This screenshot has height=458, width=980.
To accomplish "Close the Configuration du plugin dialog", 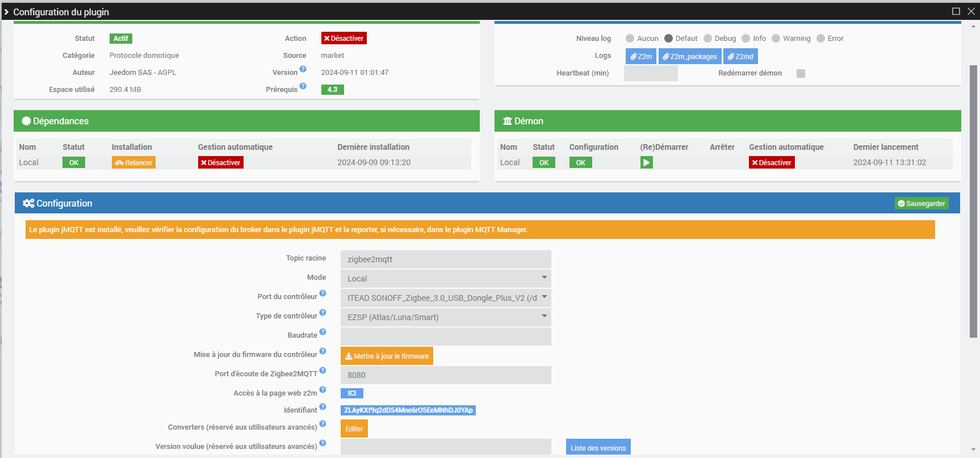I will point(971,11).
